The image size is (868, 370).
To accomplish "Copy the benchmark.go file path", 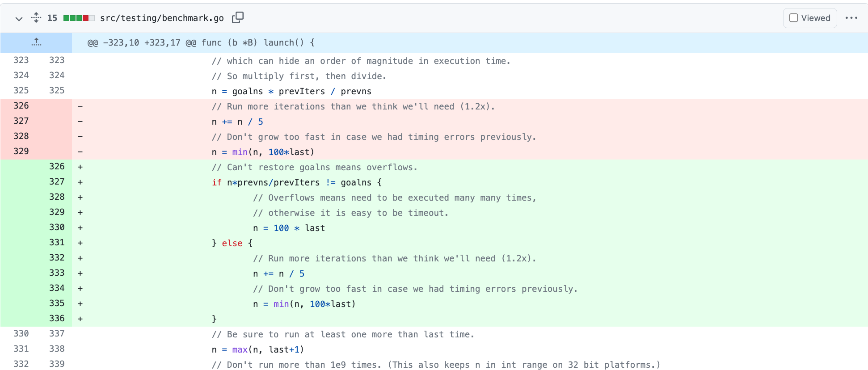I will coord(238,17).
